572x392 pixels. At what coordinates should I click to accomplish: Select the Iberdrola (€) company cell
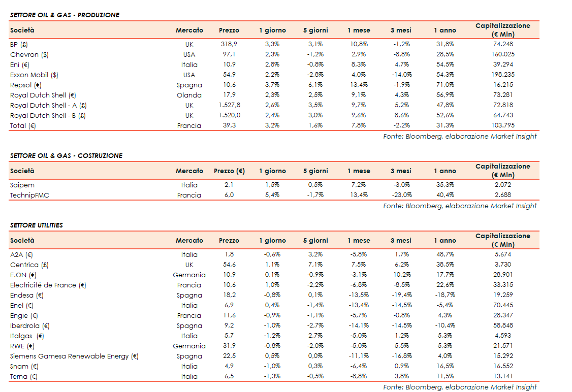point(30,325)
